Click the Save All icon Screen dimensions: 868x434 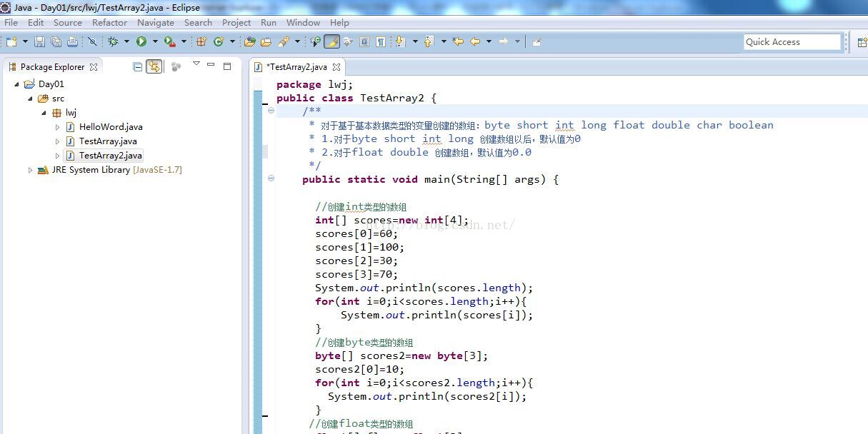56,42
